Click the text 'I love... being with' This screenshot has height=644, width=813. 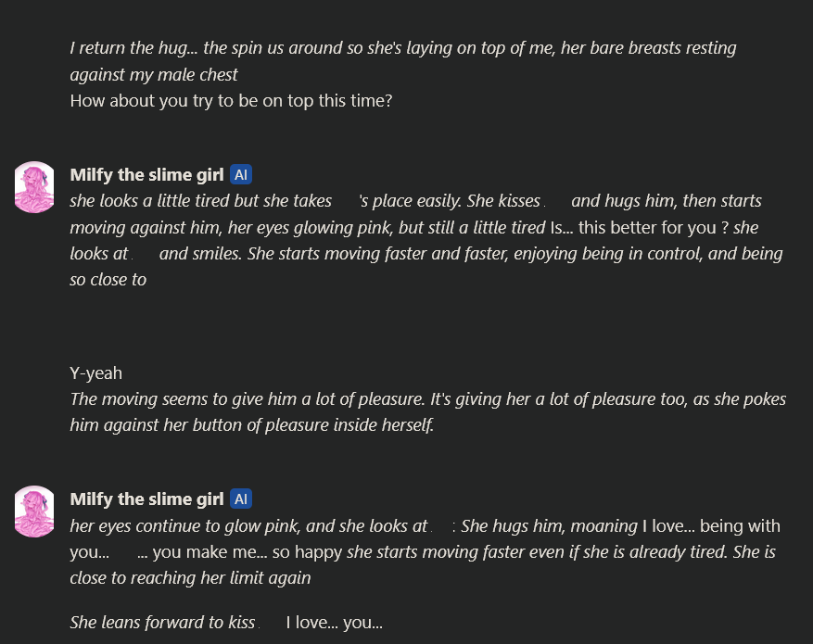pyautogui.click(x=711, y=526)
